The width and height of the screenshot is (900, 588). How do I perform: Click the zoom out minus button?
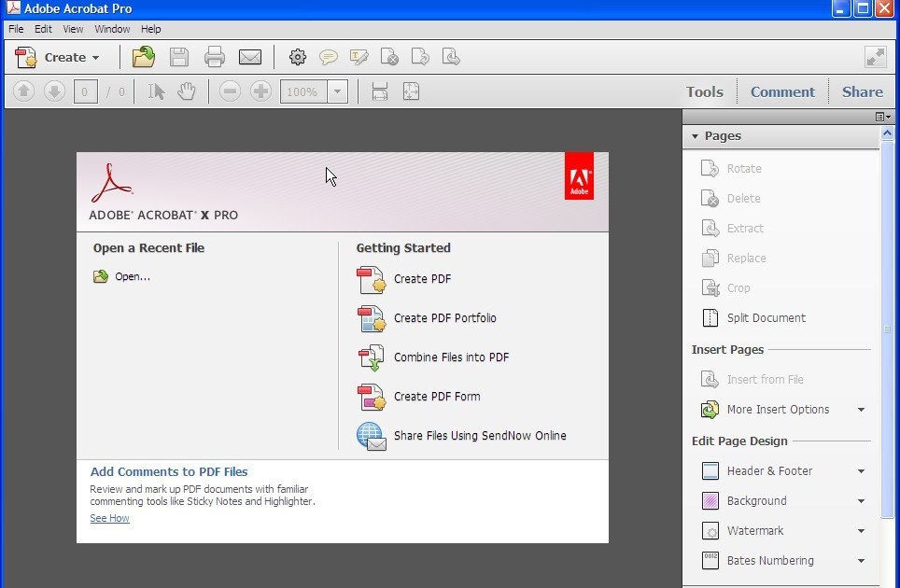click(231, 91)
